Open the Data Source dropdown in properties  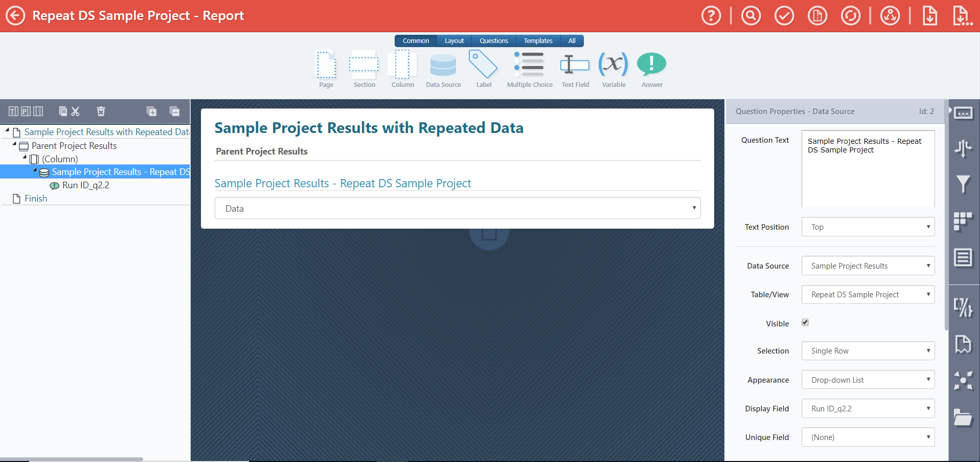pyautogui.click(x=868, y=266)
